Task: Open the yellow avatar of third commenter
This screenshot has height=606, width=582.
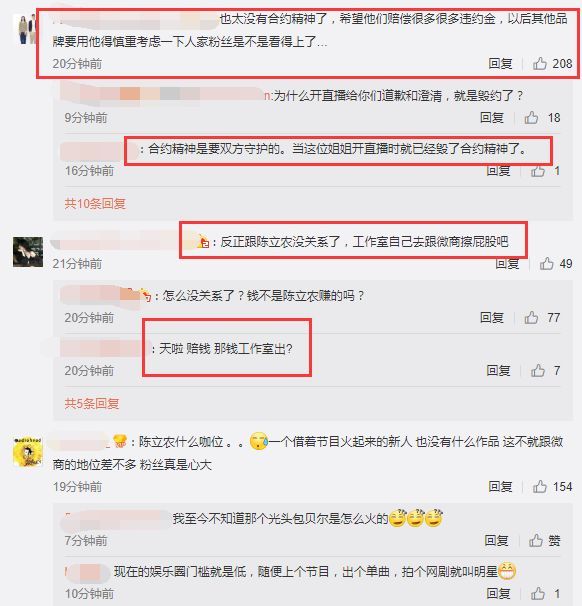Action: tap(27, 452)
